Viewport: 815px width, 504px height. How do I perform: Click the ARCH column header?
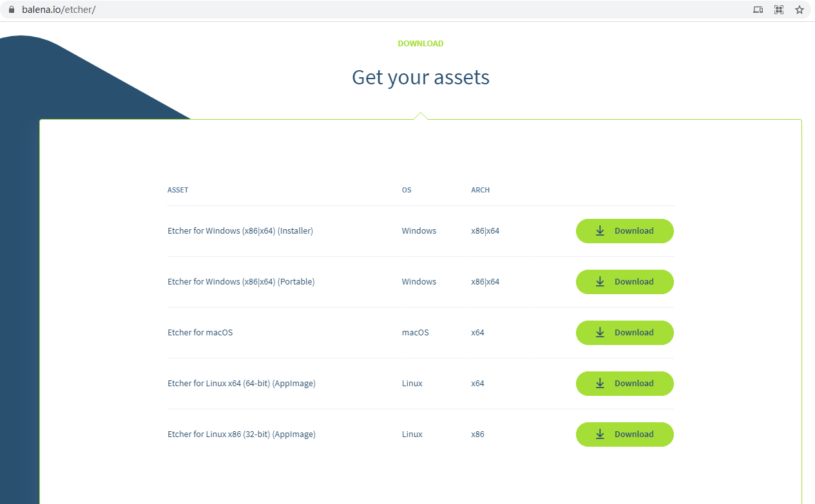481,191
